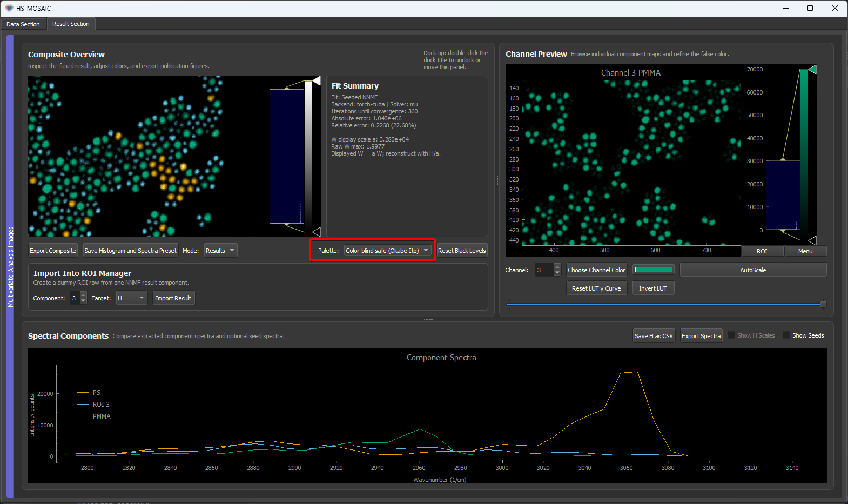Viewport: 848px width, 504px height.
Task: Click the Multivariate Analysis Images side tab
Action: click(x=10, y=266)
